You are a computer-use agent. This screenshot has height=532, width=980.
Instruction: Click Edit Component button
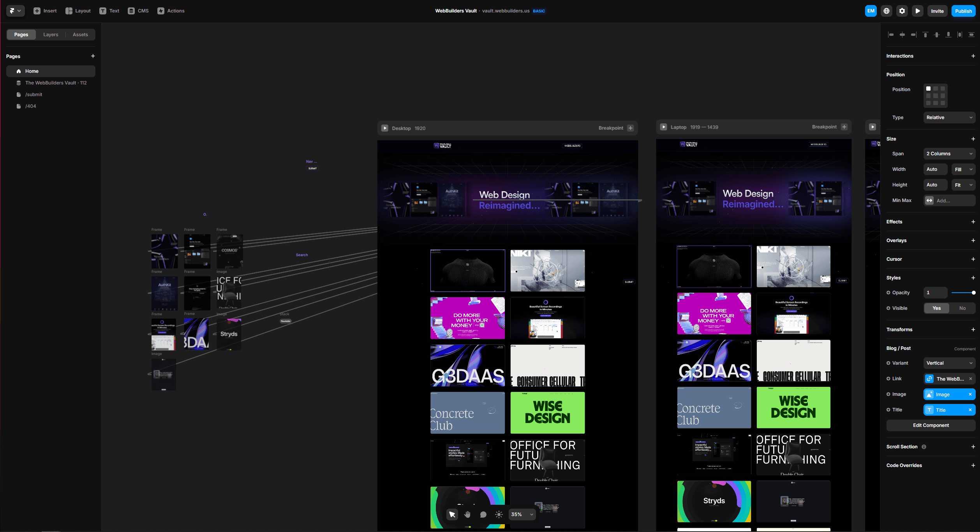pos(930,425)
